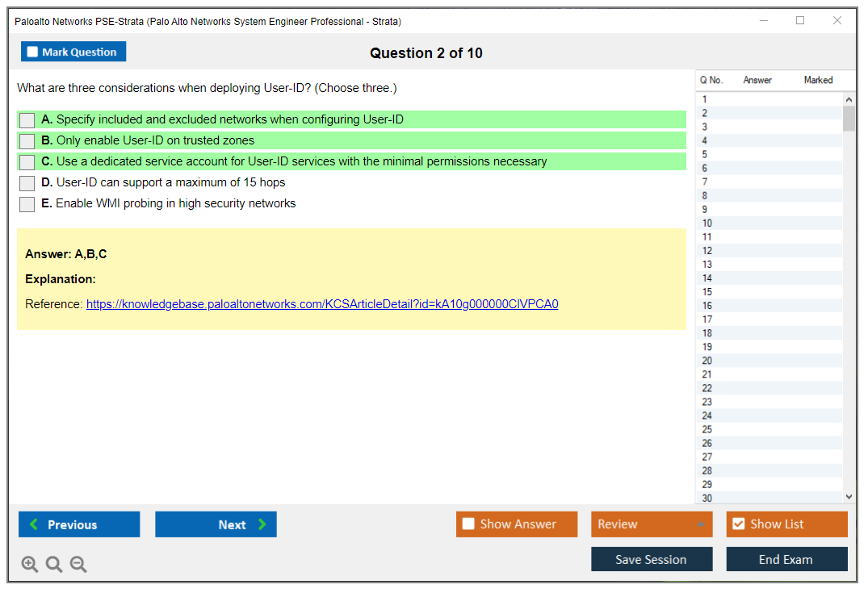Go to the Previous question

click(79, 524)
